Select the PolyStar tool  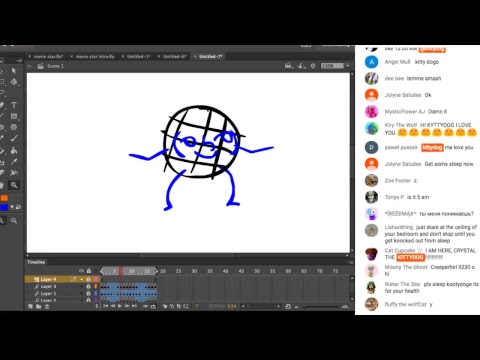click(x=14, y=127)
